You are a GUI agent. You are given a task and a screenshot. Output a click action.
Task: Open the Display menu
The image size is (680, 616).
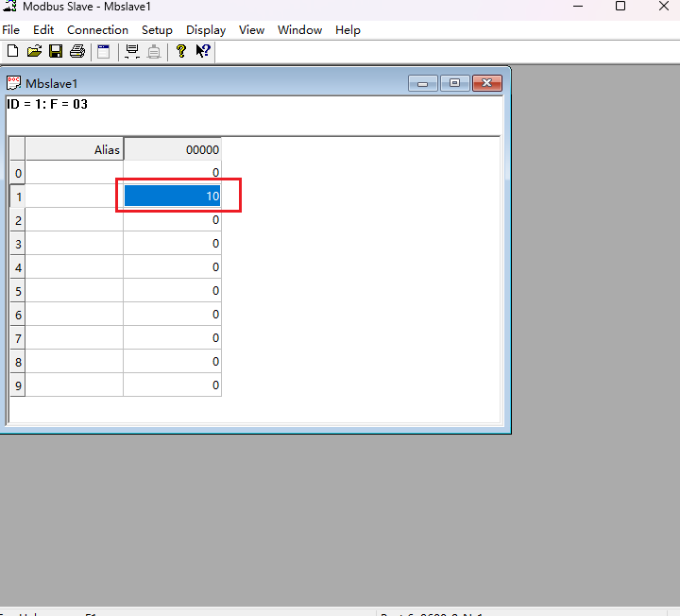coord(206,30)
